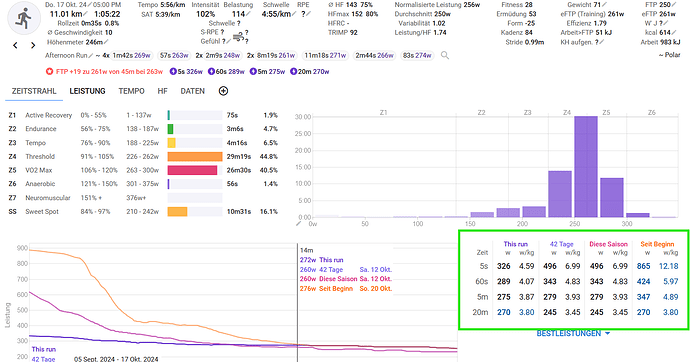Click the interval search magnifier icon
This screenshot has width=690, height=362.
[x=445, y=55]
